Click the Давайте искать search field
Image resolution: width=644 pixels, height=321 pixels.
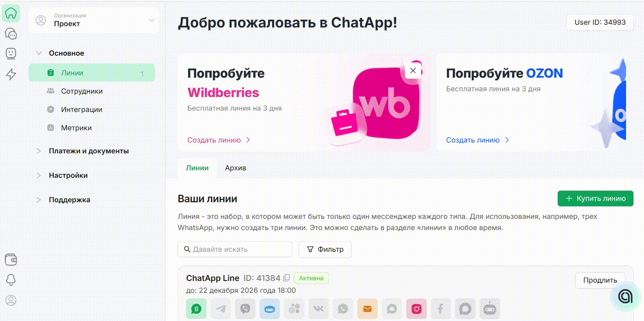[x=235, y=249]
